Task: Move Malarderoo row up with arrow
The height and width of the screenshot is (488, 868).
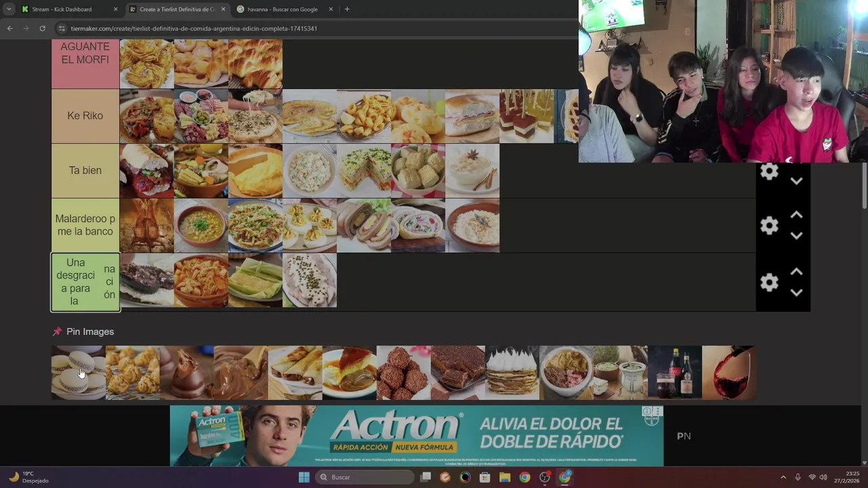Action: tap(797, 215)
